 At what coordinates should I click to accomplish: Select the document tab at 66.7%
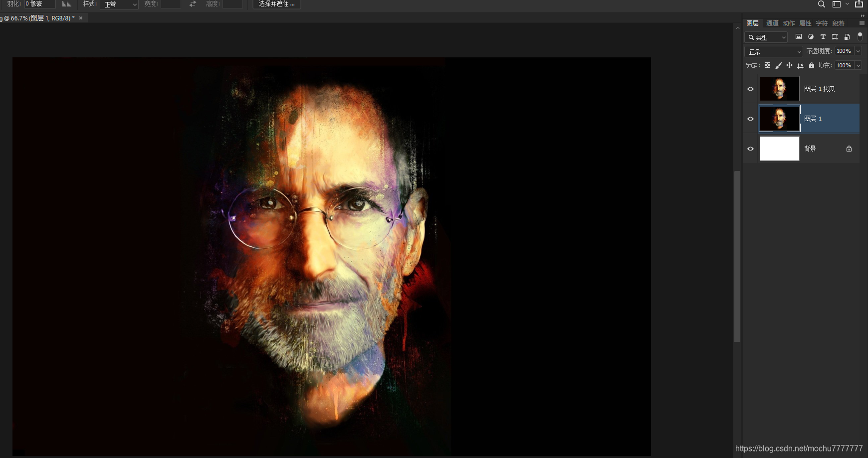(38, 18)
